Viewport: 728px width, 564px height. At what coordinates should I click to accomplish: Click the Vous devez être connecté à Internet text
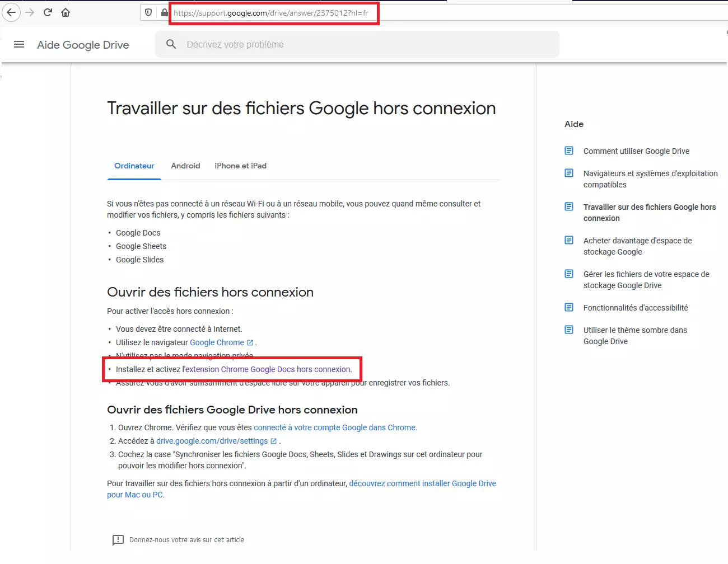tap(179, 329)
